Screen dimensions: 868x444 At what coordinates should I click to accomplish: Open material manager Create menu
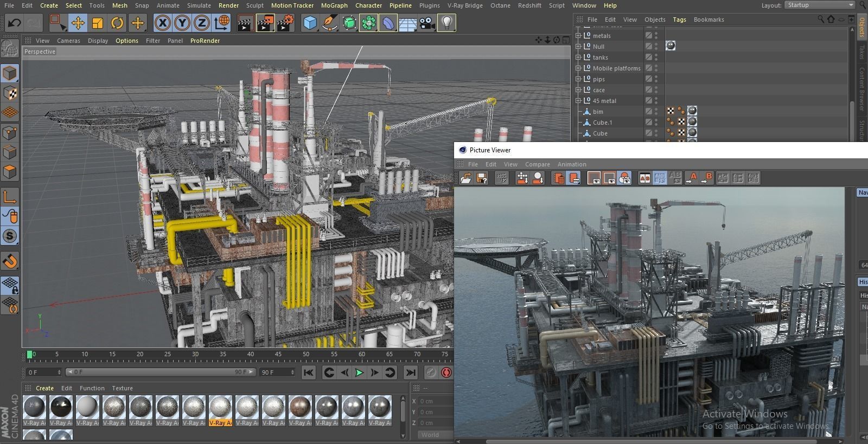click(44, 388)
